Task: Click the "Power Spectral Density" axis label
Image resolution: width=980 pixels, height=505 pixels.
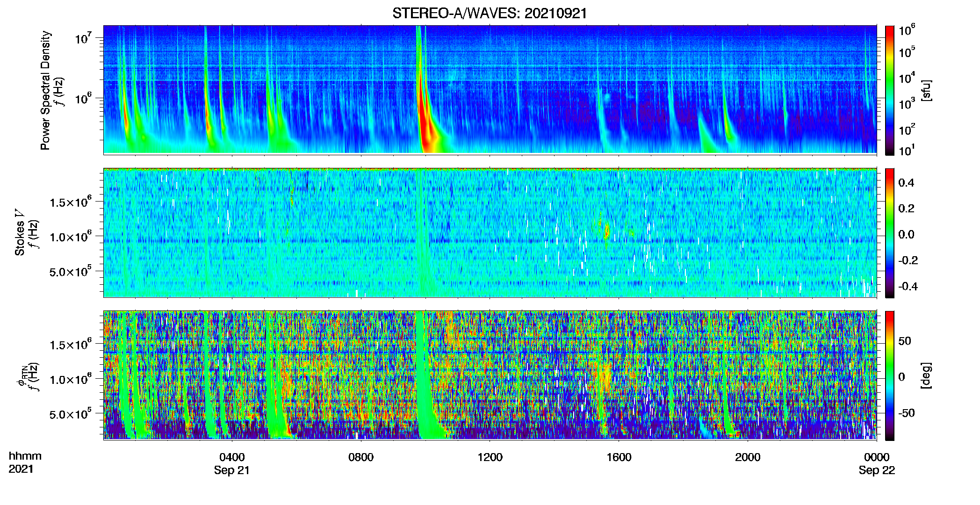Action: tap(45, 90)
